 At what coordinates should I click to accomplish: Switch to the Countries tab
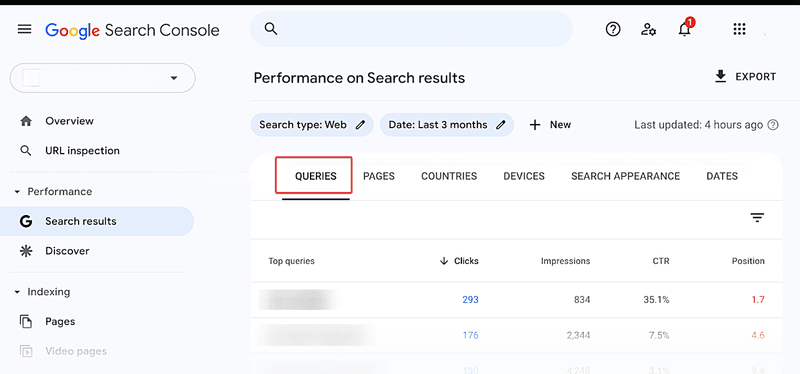pos(449,177)
